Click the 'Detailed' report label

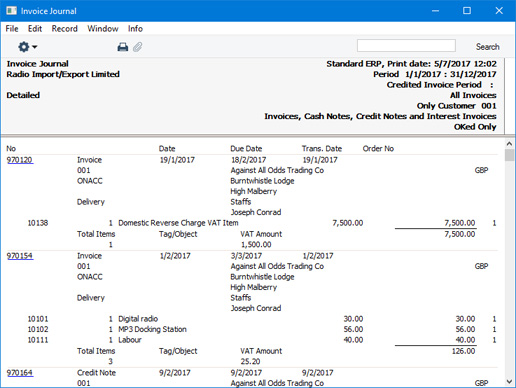tap(23, 95)
